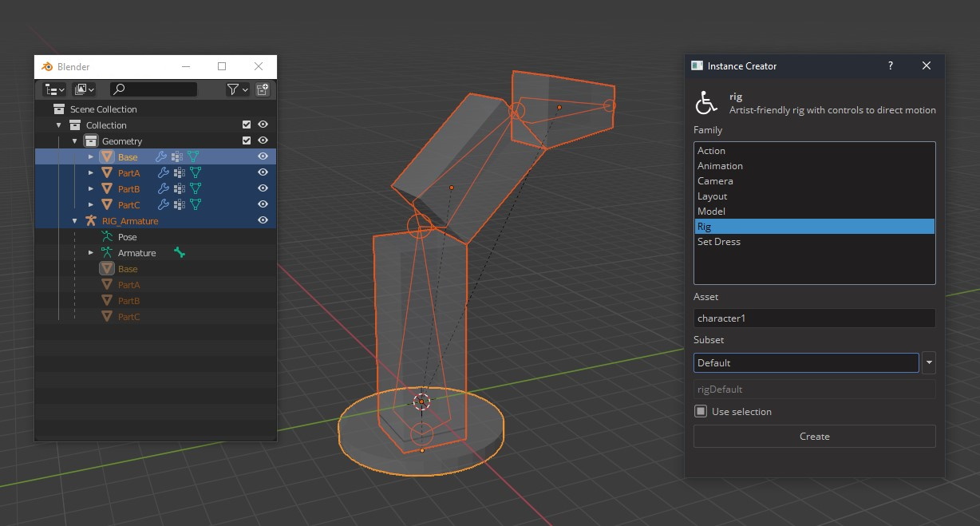Click the Subset field showing Default
980x526 pixels.
pos(806,363)
